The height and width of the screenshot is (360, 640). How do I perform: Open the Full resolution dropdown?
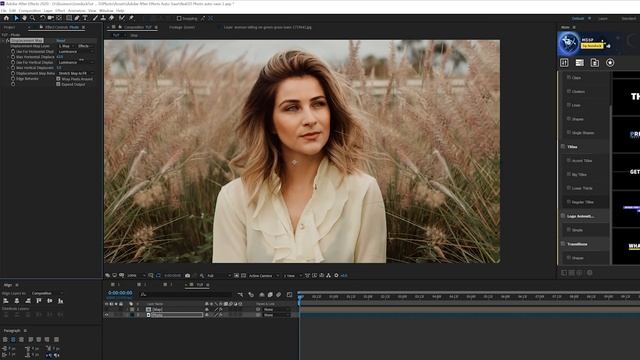point(219,276)
